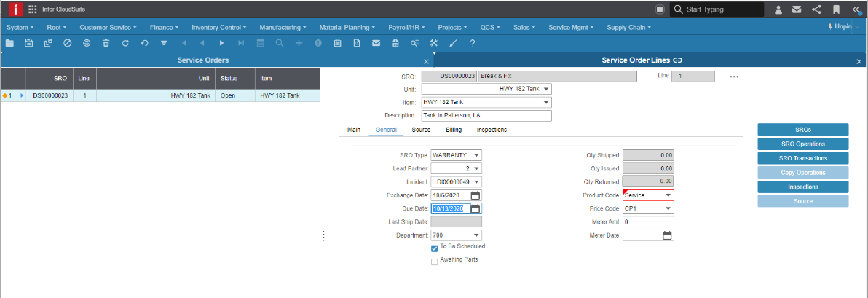Open the mail inbox icon in header
Screen dimensions: 868x298
[797, 9]
